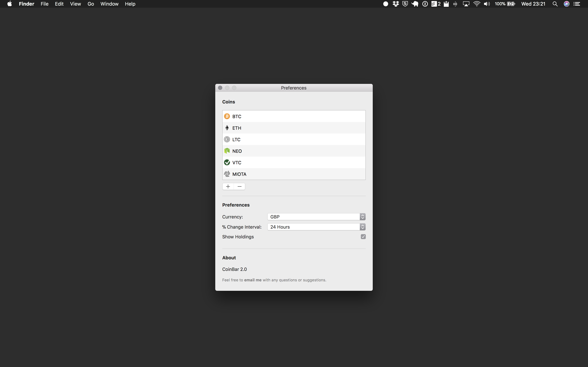Add a new coin with plus button

click(228, 186)
